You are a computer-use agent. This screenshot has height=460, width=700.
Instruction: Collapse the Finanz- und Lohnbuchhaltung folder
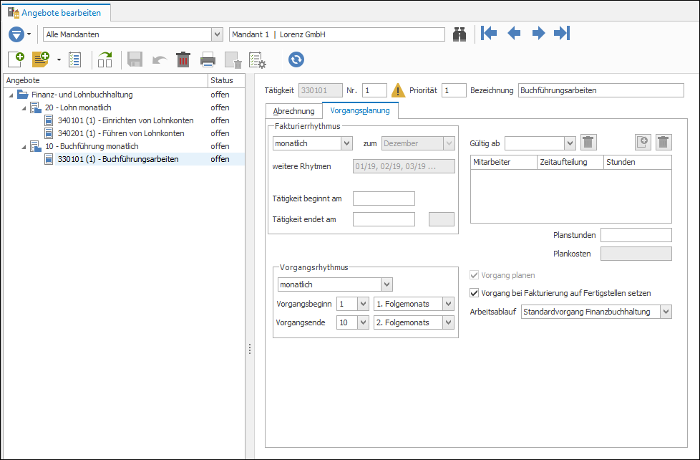click(11, 95)
